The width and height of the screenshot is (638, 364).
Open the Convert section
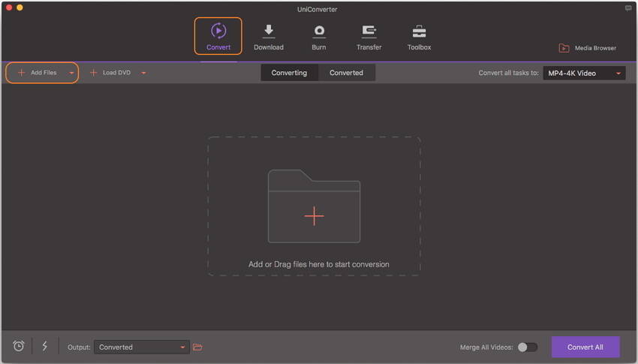218,36
